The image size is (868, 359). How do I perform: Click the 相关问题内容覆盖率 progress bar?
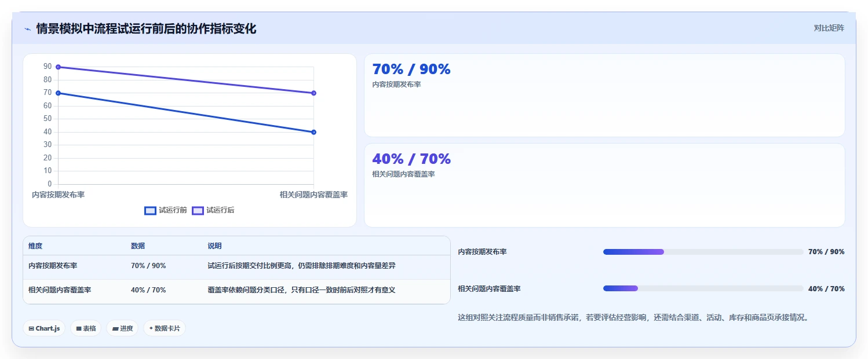[x=703, y=288]
